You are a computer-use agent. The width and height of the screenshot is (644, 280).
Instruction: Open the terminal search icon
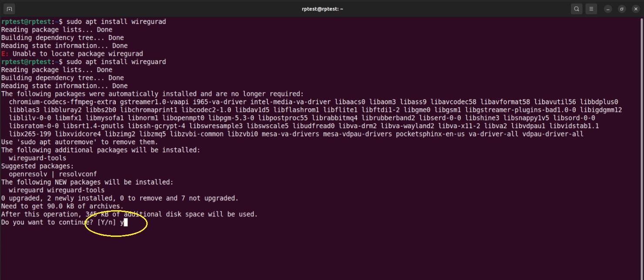(577, 9)
